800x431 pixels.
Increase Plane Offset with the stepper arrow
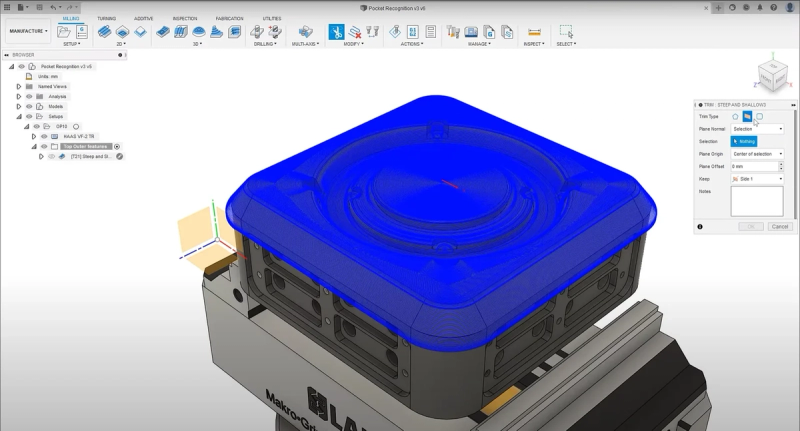click(781, 164)
